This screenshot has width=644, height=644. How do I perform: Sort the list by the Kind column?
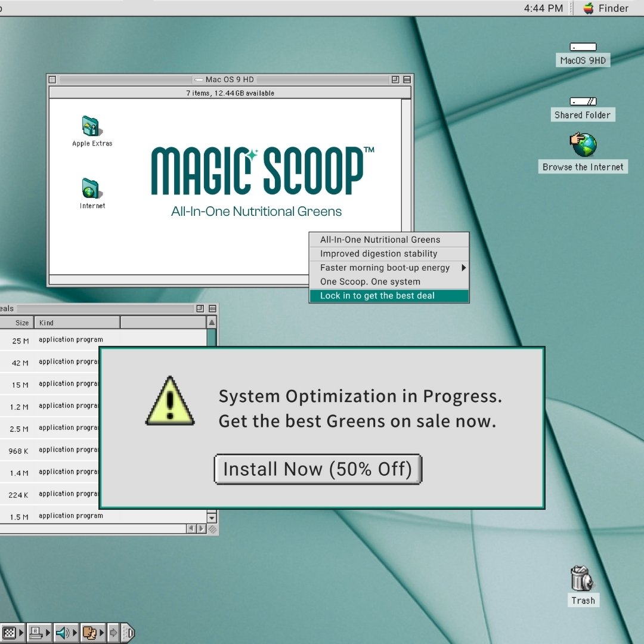click(77, 323)
